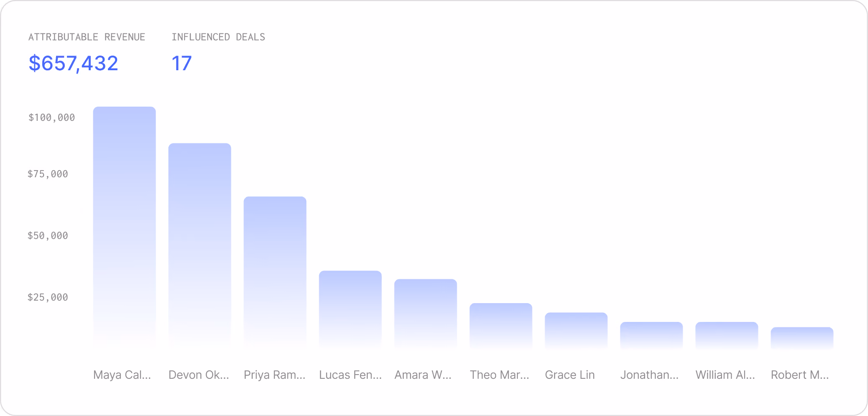Click the Amara W... bar
This screenshot has height=416, width=868.
pos(425,314)
